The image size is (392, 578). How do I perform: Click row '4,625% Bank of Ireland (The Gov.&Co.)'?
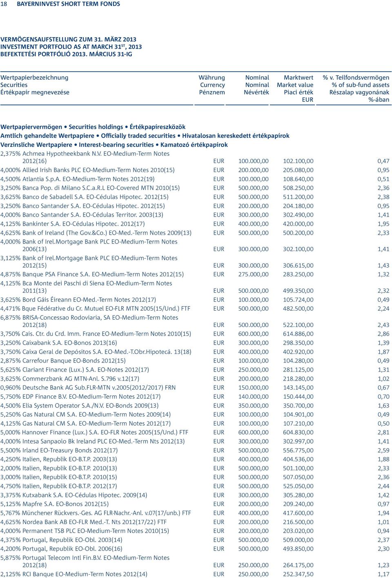[195, 233]
